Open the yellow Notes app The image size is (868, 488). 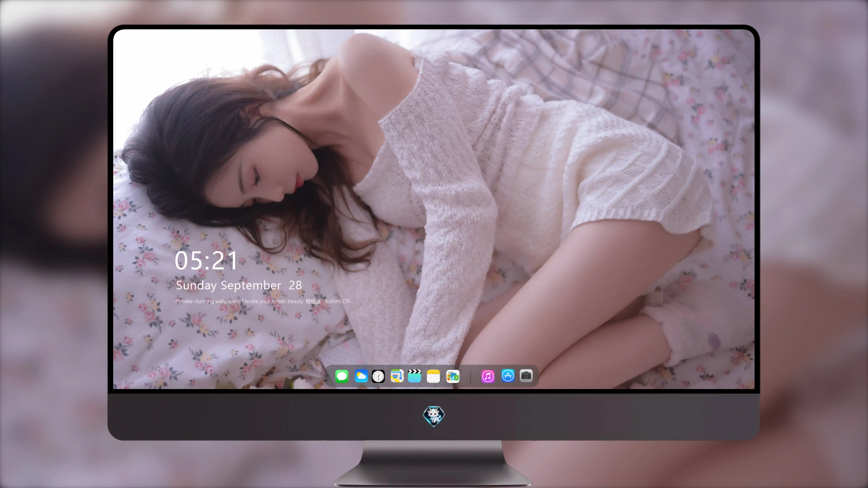[433, 376]
